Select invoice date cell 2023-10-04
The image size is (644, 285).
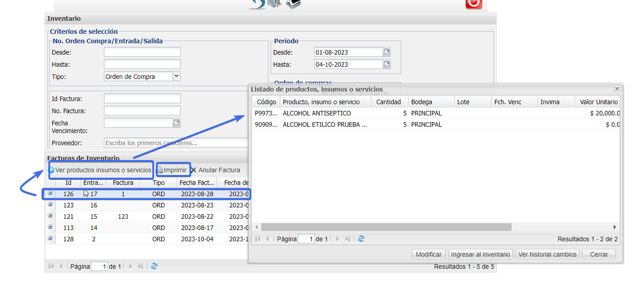tap(197, 239)
